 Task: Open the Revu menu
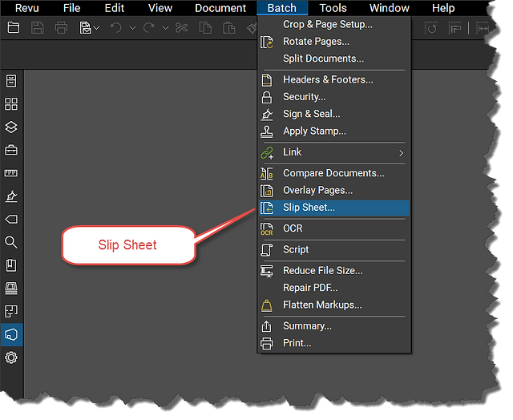click(26, 8)
